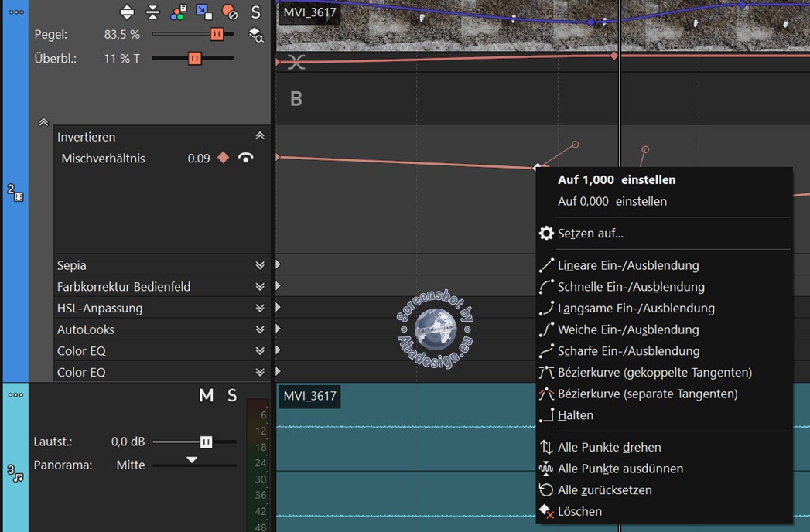
Task: Open Track FX for the video track
Action: click(178, 12)
